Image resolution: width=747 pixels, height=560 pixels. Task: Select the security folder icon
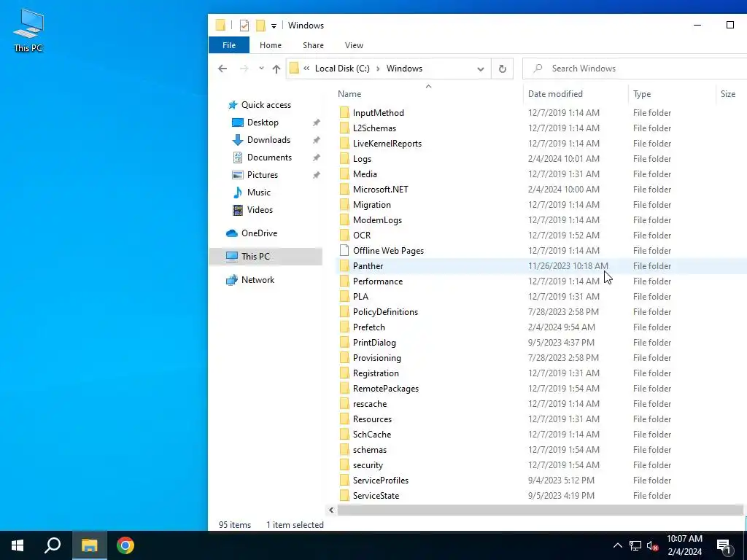[x=344, y=464]
